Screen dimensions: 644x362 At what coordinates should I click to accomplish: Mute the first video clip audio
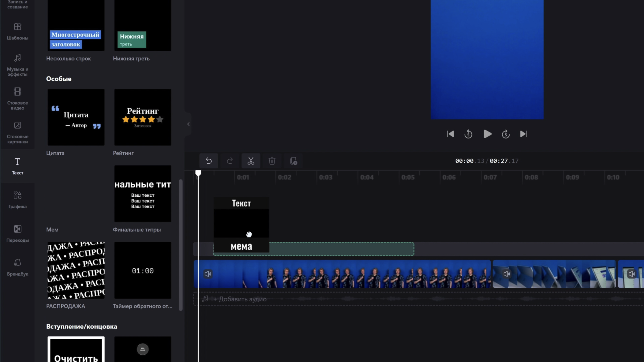point(208,274)
